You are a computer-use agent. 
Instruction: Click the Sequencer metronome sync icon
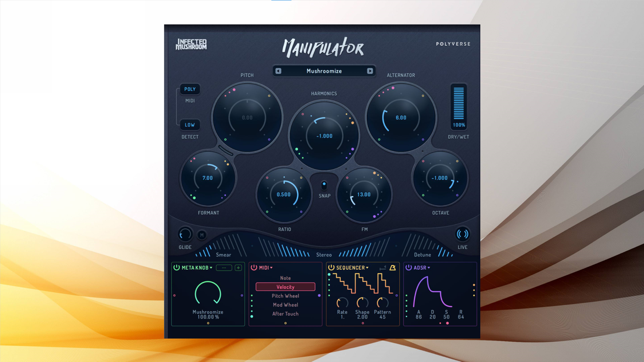pos(393,267)
